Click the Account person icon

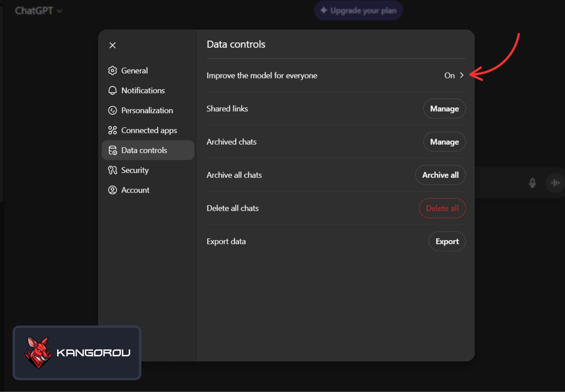click(113, 190)
